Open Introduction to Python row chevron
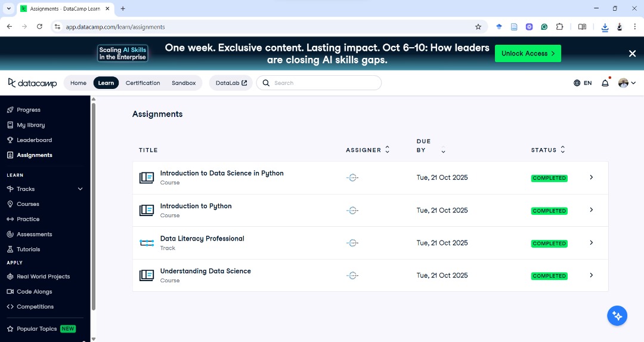This screenshot has width=644, height=342. [x=592, y=210]
